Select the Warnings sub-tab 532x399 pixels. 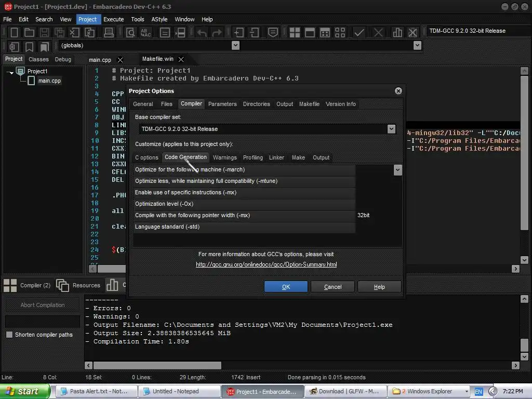tap(225, 157)
